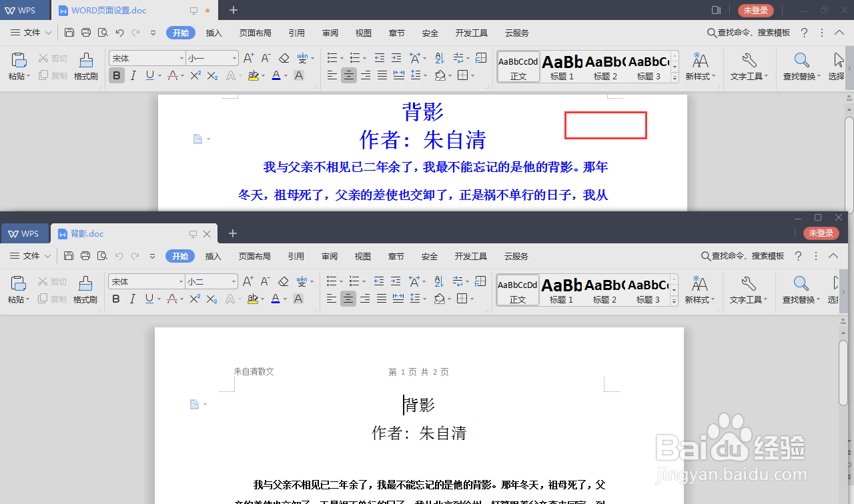The height and width of the screenshot is (504, 854).
Task: Apply superscript formatting icon
Action: point(195,75)
